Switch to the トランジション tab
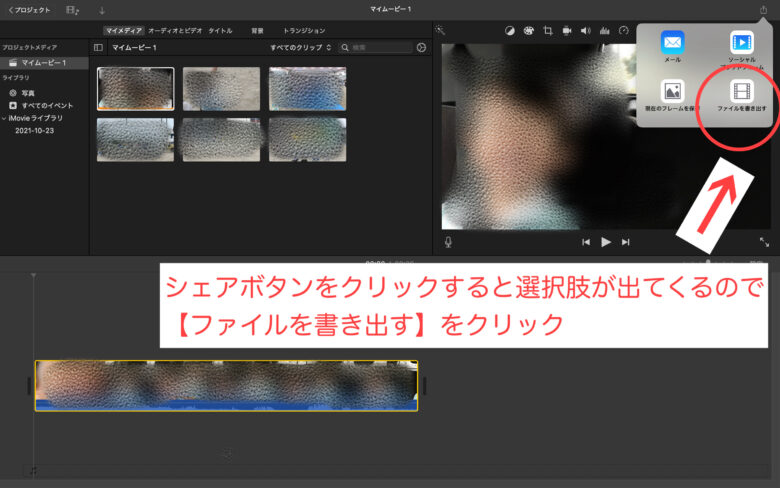This screenshot has height=488, width=780. point(304,30)
